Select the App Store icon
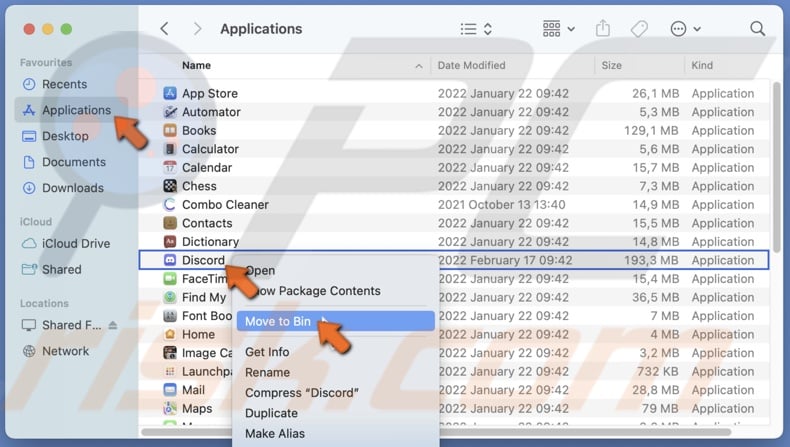The height and width of the screenshot is (447, 790). click(x=170, y=93)
